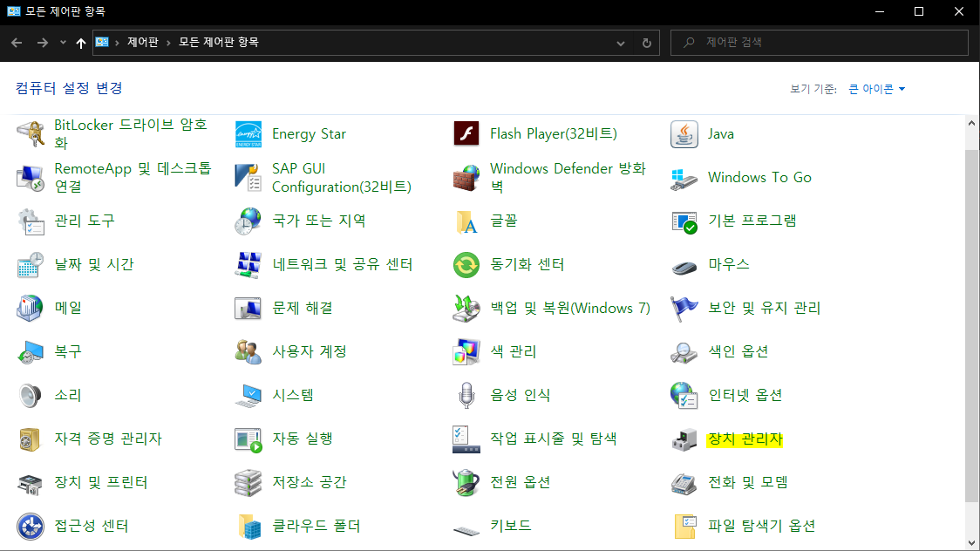The image size is (980, 551).
Task: Open 동기화 센터 green icon
Action: tap(466, 265)
